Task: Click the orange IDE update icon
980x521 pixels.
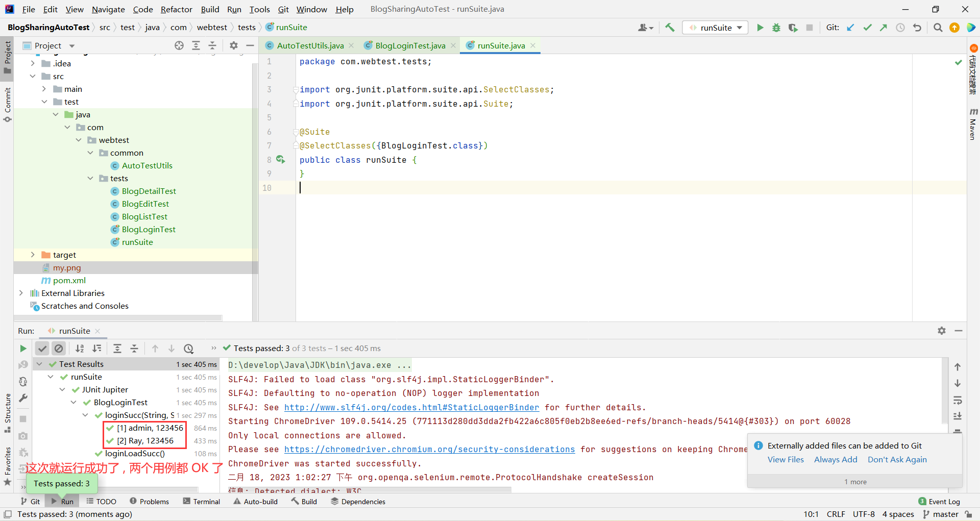Action: (x=954, y=28)
